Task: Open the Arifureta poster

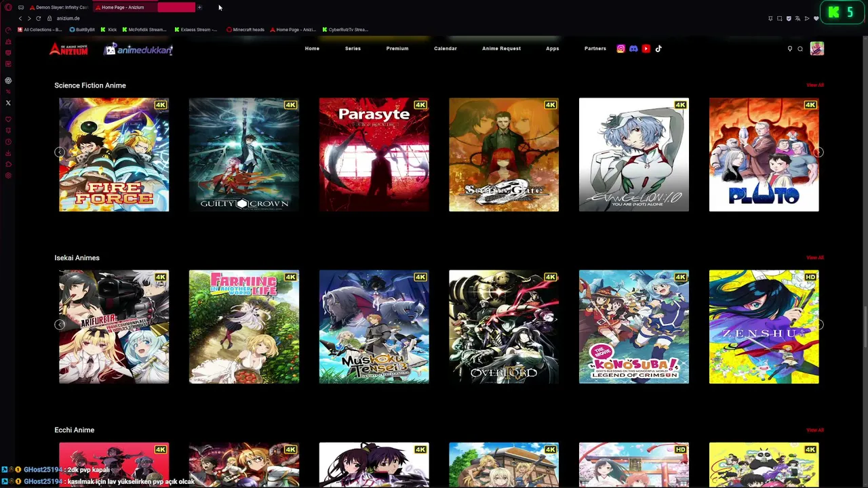Action: 114,327
